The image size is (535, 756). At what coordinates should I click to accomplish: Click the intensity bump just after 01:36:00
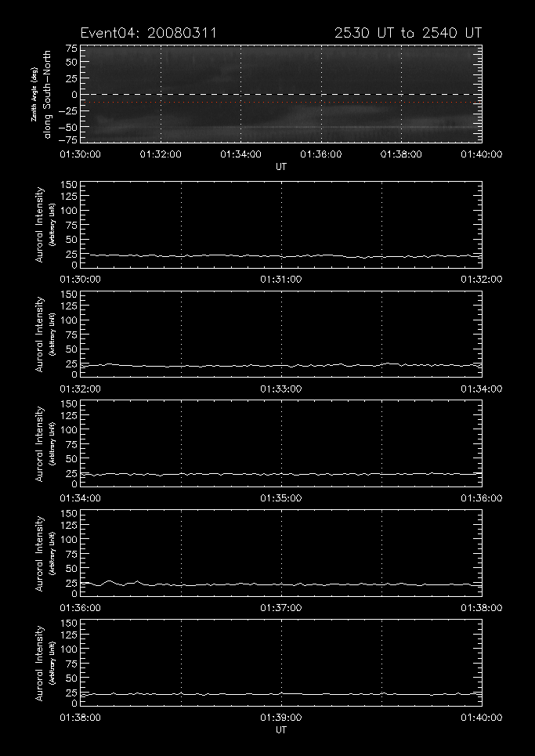(110, 581)
